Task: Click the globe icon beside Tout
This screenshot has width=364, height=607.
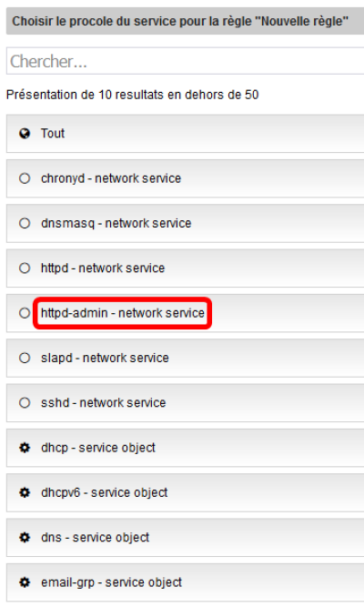Action: [25, 134]
